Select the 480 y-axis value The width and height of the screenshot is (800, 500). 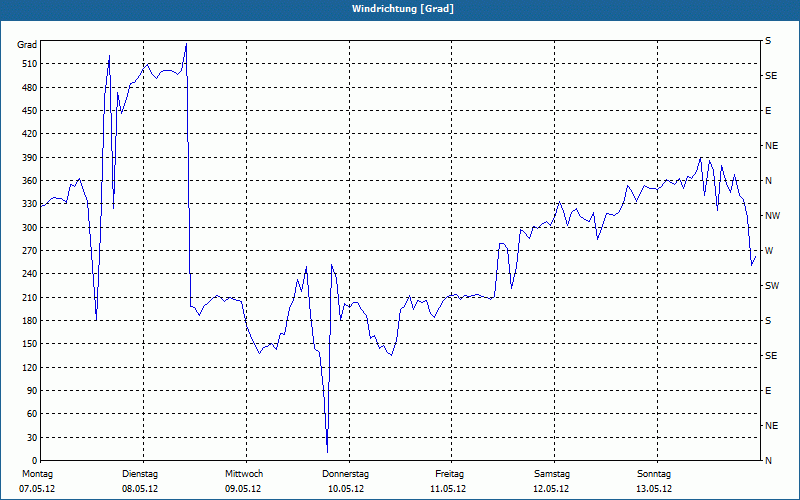click(x=30, y=88)
